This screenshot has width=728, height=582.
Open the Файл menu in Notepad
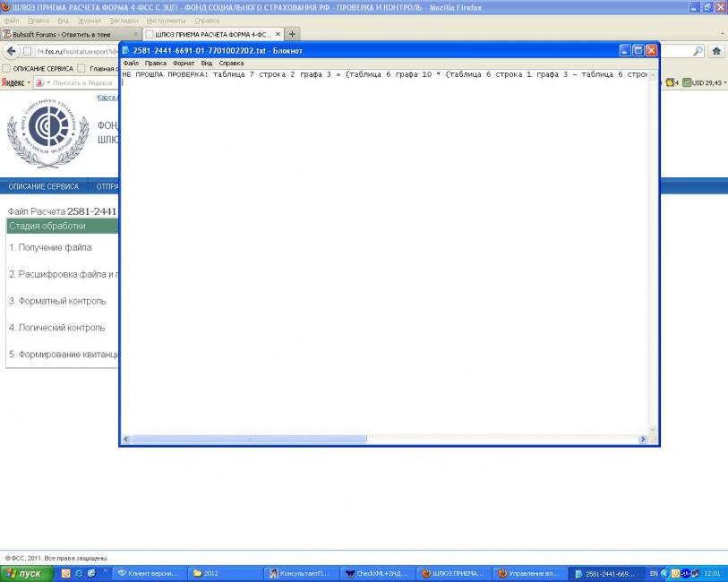pyautogui.click(x=131, y=64)
